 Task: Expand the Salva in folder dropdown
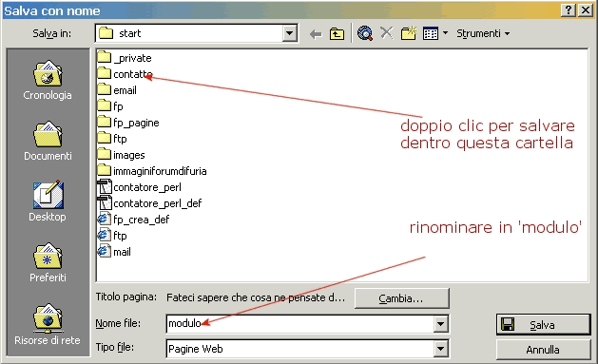(x=289, y=33)
